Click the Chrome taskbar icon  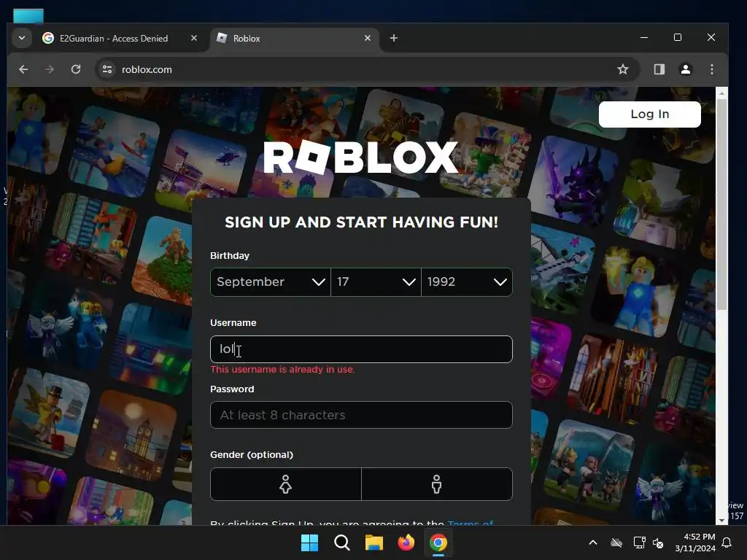coord(438,542)
